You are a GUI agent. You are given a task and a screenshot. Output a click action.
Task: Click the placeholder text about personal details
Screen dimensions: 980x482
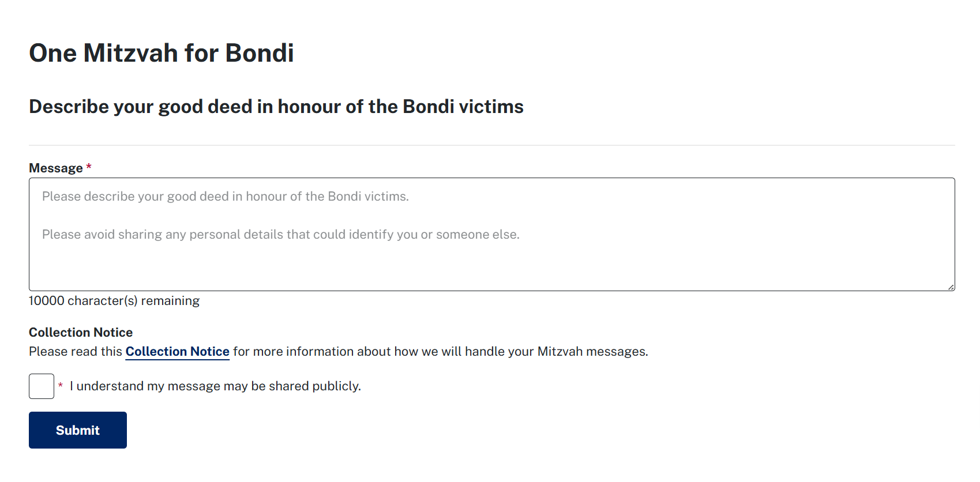(x=280, y=234)
